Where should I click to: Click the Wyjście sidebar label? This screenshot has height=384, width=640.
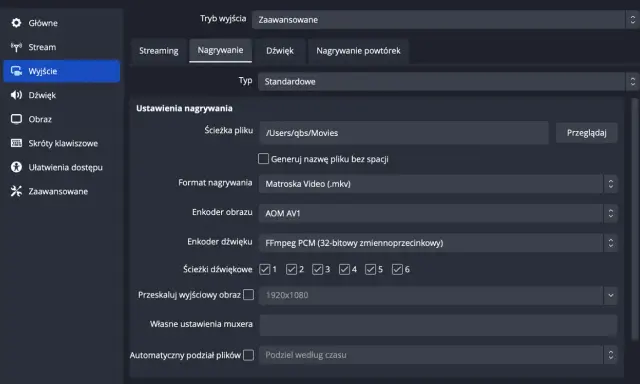[x=43, y=71]
